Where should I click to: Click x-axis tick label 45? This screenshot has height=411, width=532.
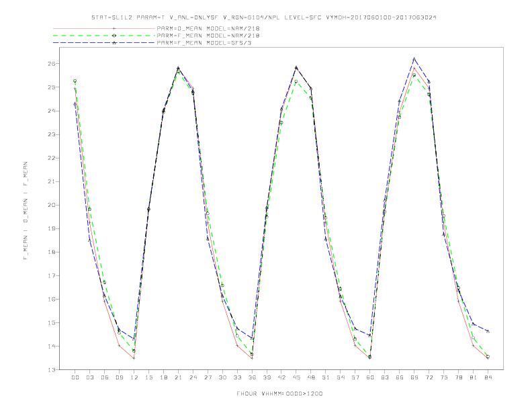pos(296,377)
